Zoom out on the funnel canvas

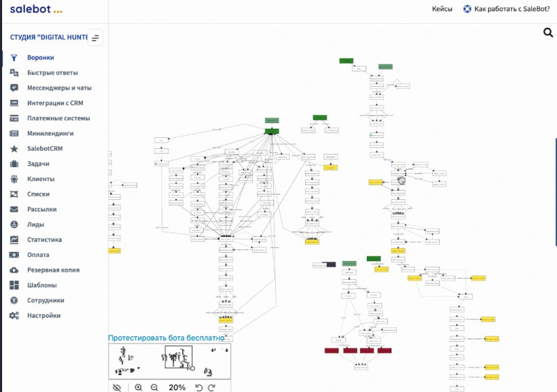point(154,387)
